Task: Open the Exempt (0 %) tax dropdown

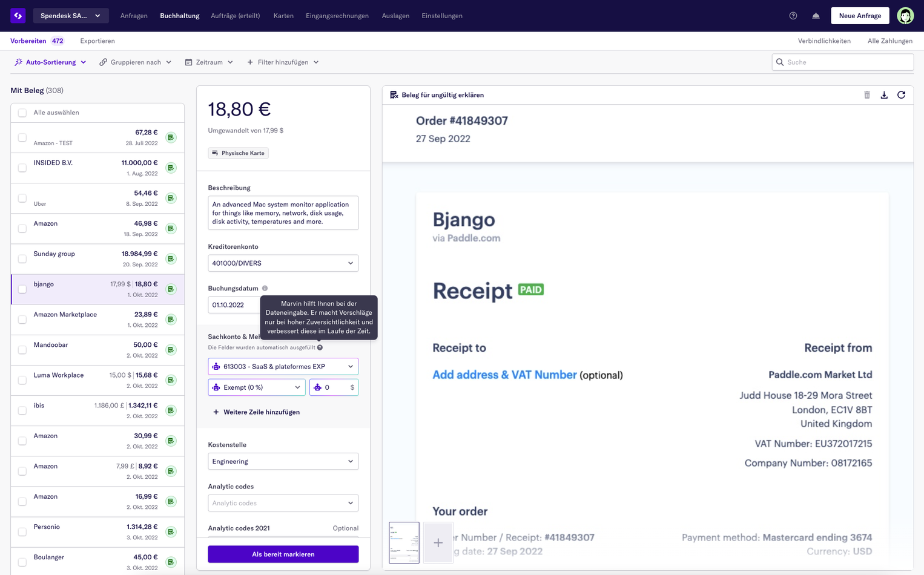Action: [257, 387]
